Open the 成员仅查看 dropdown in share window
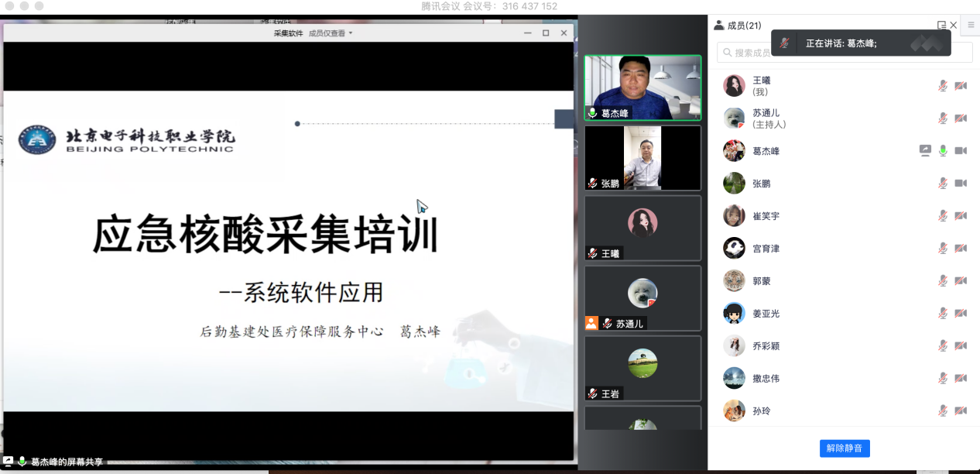The height and width of the screenshot is (474, 980). [x=331, y=33]
